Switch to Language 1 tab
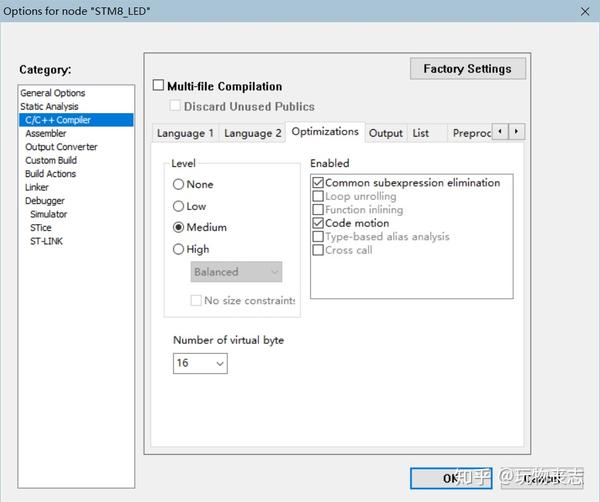Viewport: 600px width, 502px height. coord(185,133)
